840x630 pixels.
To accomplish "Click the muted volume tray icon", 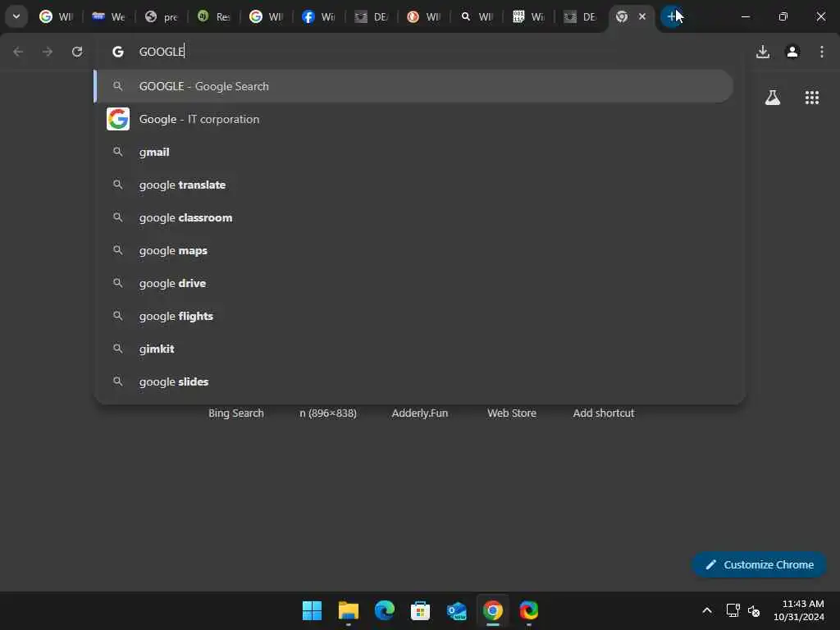I will (x=754, y=610).
